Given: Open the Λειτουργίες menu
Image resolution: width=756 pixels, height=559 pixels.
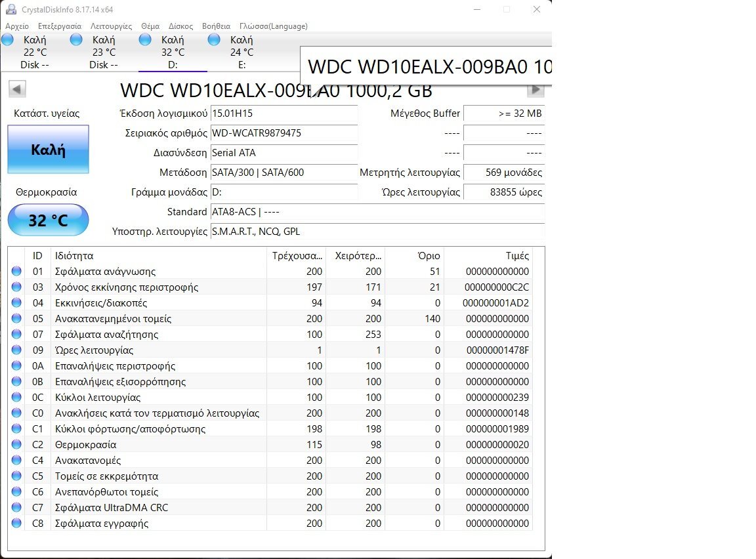Looking at the screenshot, I should 111,26.
